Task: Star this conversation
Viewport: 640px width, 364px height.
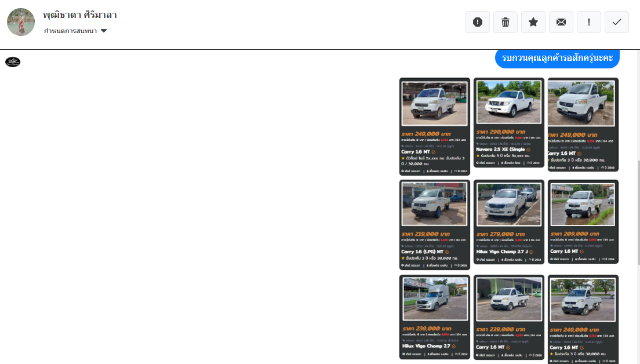Action: 533,22
